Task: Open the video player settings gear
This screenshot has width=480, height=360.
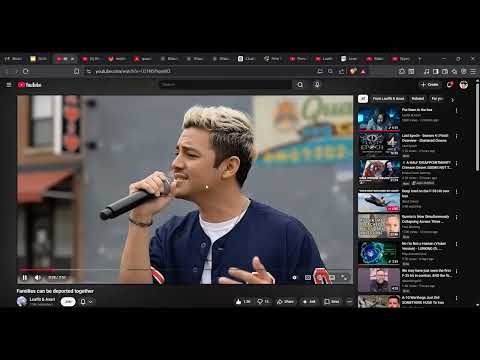Action: [x=294, y=277]
